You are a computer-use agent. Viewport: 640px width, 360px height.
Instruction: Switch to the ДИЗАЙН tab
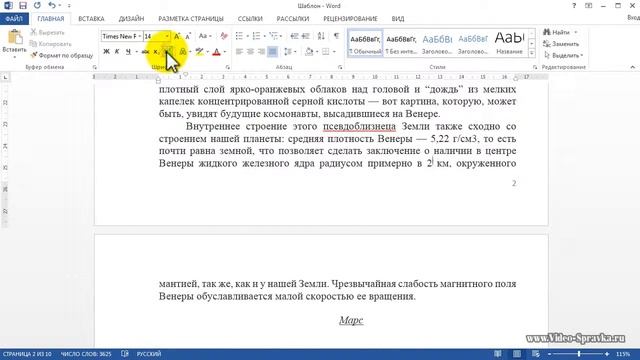coord(131,19)
